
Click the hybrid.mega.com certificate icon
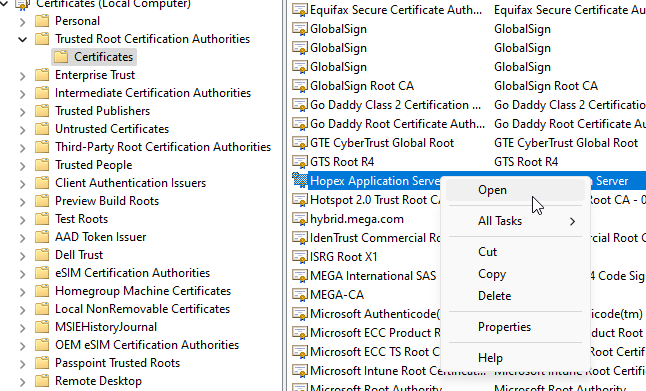[300, 219]
